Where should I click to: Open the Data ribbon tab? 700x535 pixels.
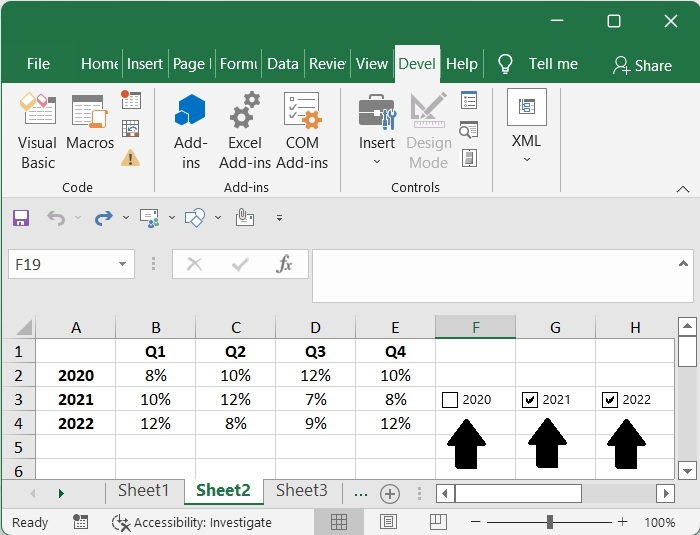coord(282,64)
